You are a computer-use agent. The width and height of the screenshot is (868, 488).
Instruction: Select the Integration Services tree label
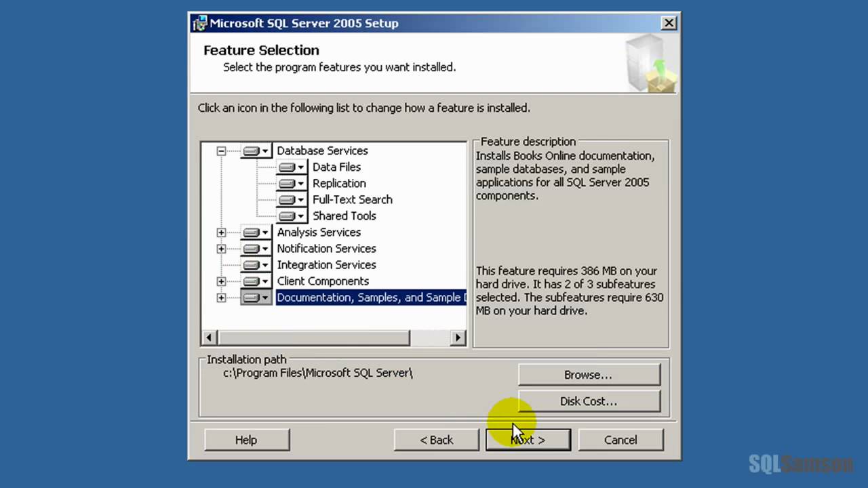click(326, 264)
